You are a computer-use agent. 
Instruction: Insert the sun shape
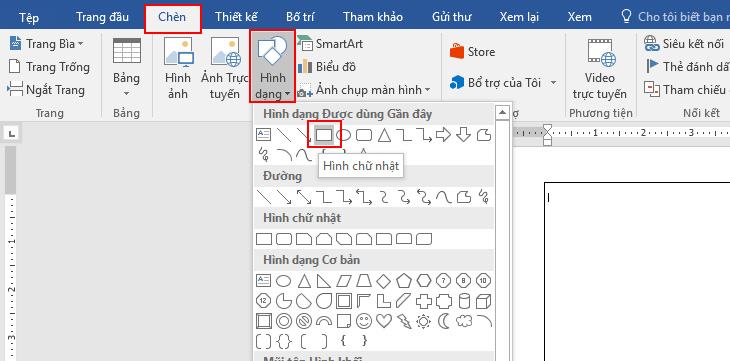coord(424,321)
